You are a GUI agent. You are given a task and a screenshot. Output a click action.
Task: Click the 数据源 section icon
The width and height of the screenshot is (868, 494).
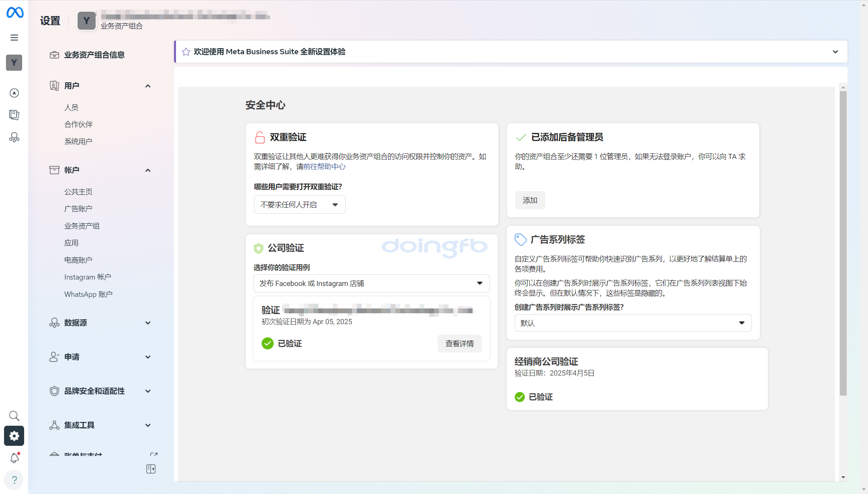tap(54, 323)
